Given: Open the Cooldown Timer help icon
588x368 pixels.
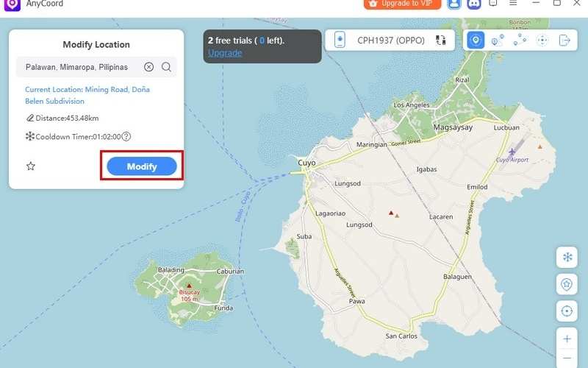Looking at the screenshot, I should [x=126, y=136].
